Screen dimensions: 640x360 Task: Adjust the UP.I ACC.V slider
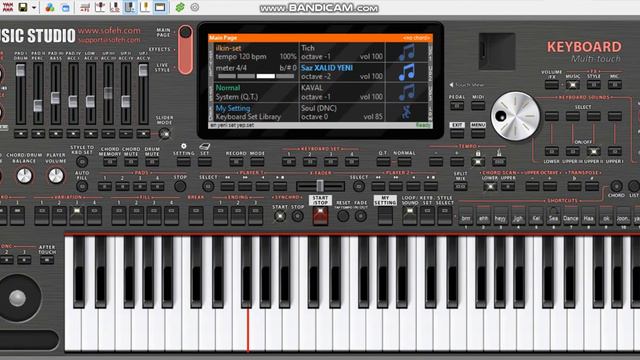pyautogui.click(x=143, y=70)
